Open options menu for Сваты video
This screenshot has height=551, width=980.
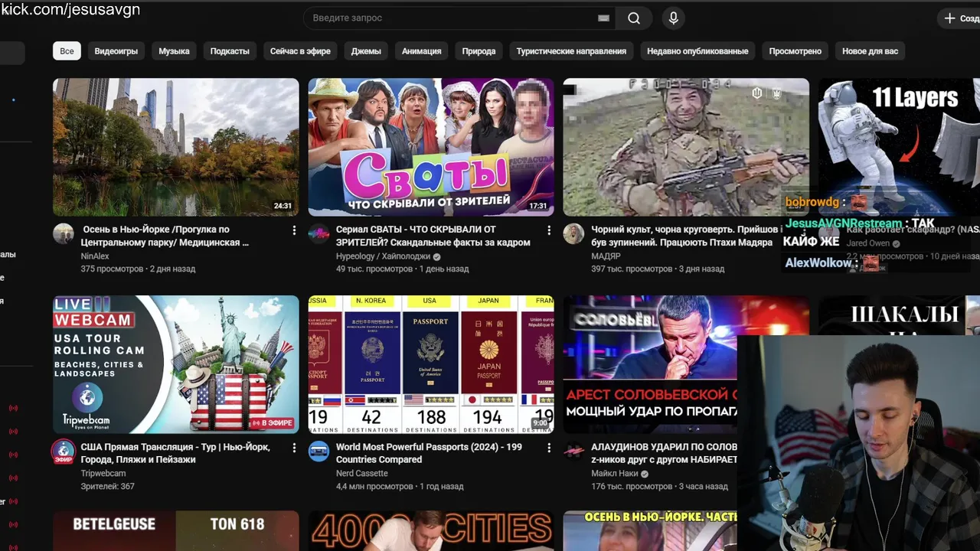pyautogui.click(x=549, y=230)
